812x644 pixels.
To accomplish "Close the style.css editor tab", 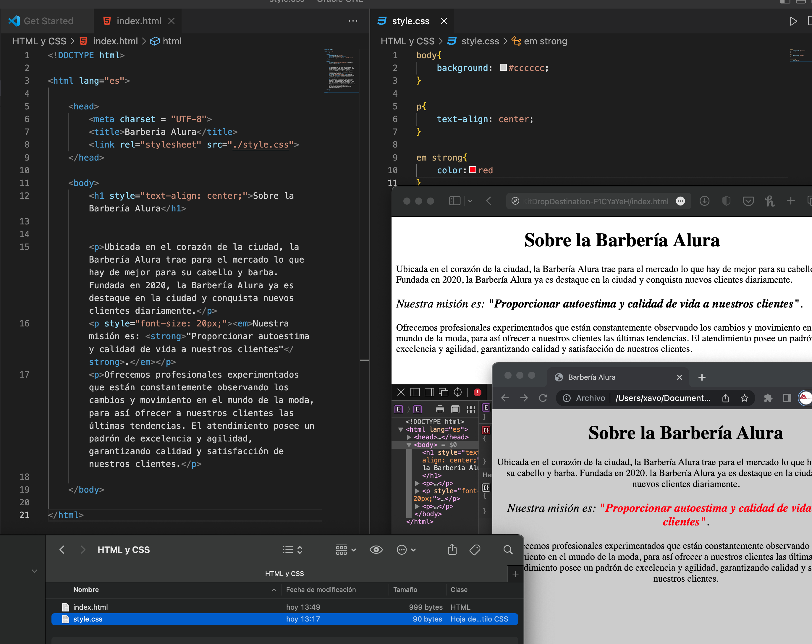I will 444,21.
